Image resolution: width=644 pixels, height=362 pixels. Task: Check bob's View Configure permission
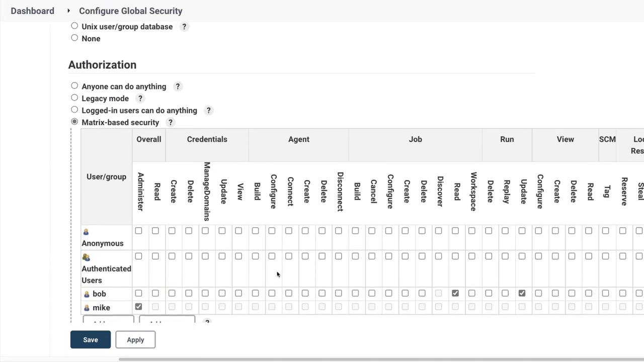point(538,293)
